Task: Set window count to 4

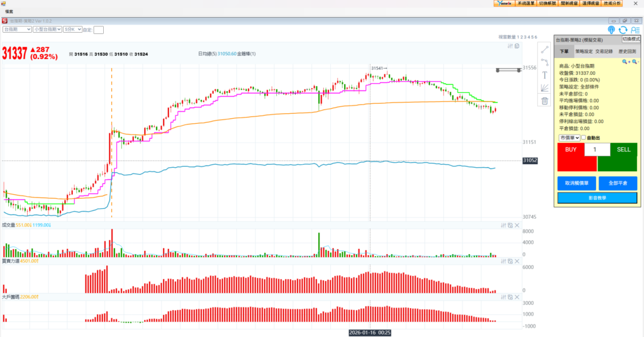Action: click(528, 37)
